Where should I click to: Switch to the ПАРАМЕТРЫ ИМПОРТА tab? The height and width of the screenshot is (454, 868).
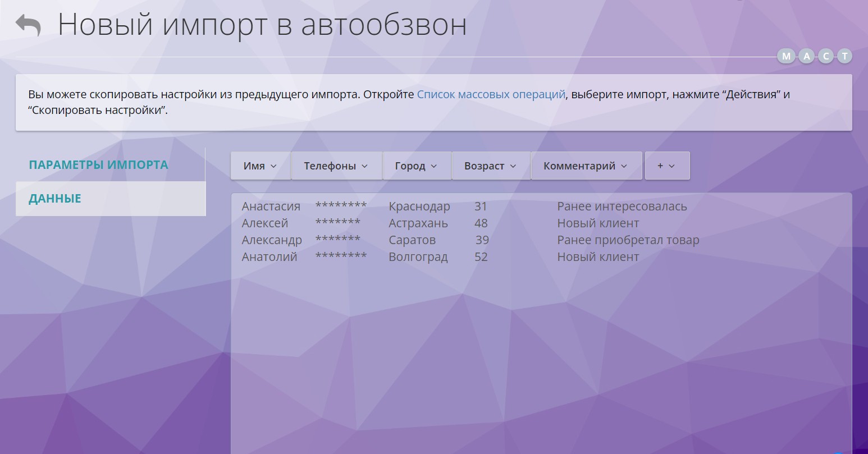(98, 164)
